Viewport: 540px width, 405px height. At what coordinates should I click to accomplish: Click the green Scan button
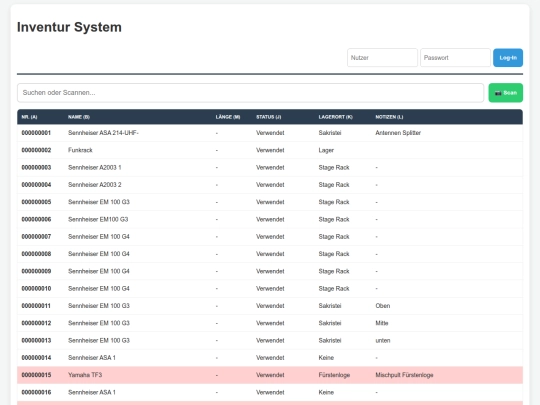click(x=506, y=93)
